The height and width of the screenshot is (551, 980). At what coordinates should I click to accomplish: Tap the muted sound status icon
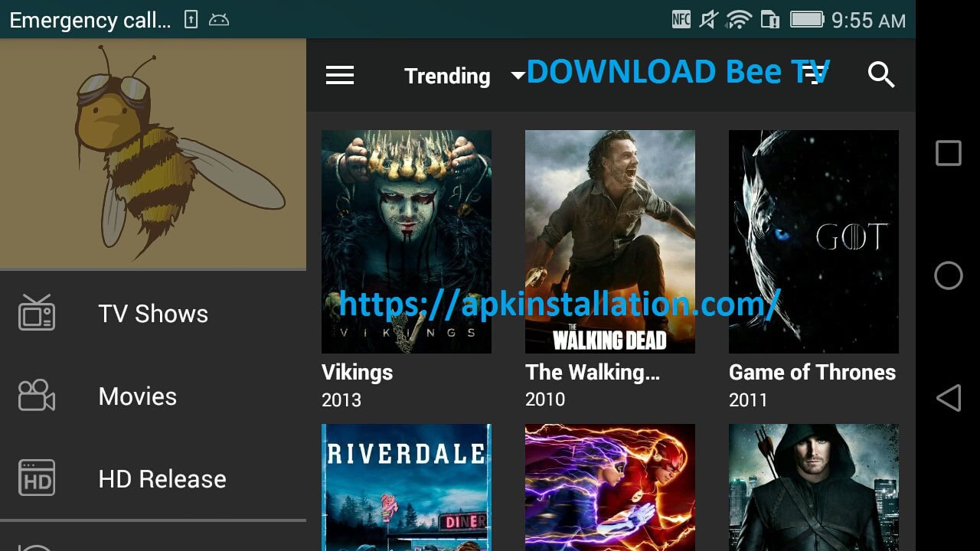point(709,20)
